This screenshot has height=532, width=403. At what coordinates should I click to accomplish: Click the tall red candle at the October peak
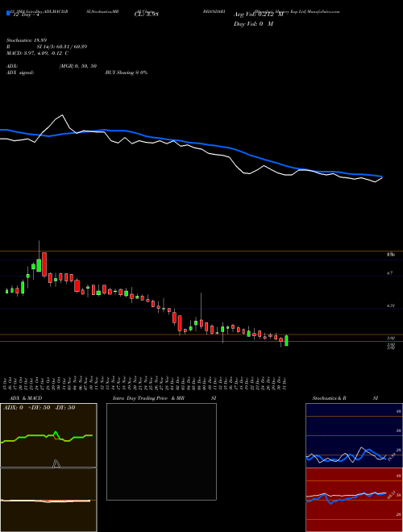tap(44, 264)
